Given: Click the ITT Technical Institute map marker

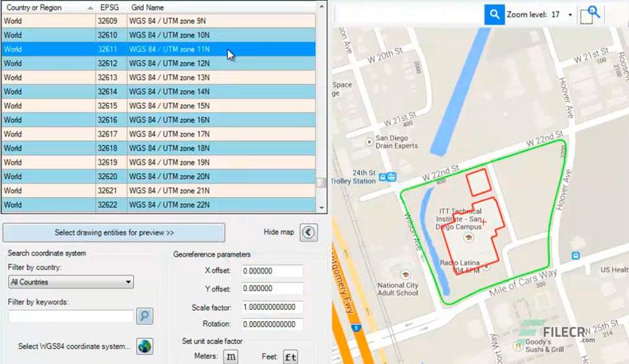Looking at the screenshot, I should coord(468,238).
